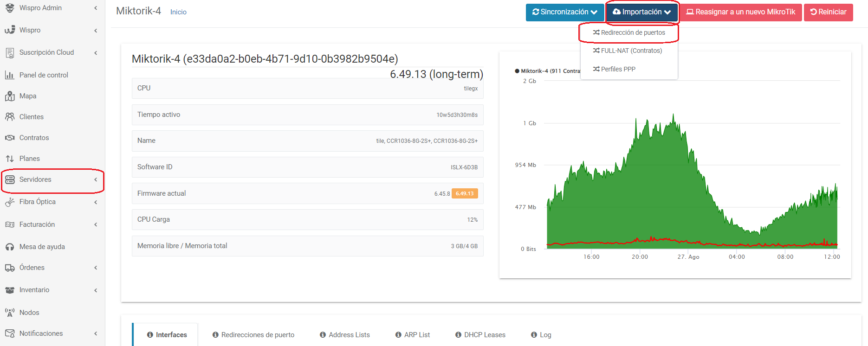Click the Planes arrows icon
The width and height of the screenshot is (868, 346).
click(x=10, y=159)
